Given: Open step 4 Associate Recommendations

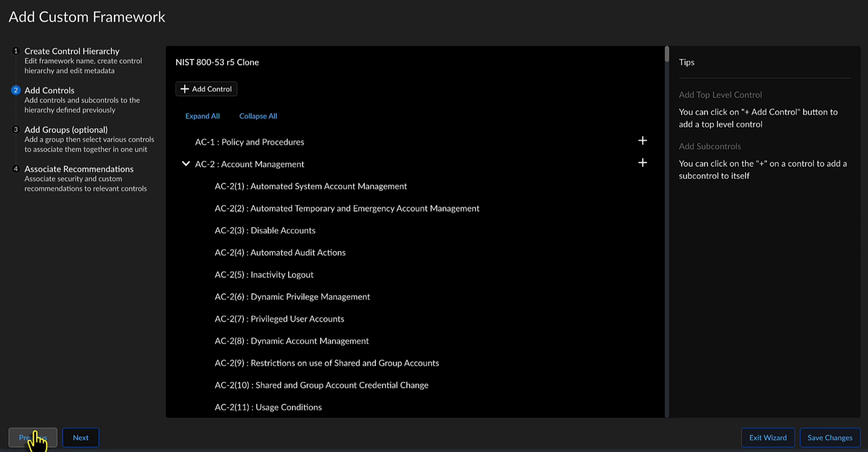Looking at the screenshot, I should coord(79,169).
